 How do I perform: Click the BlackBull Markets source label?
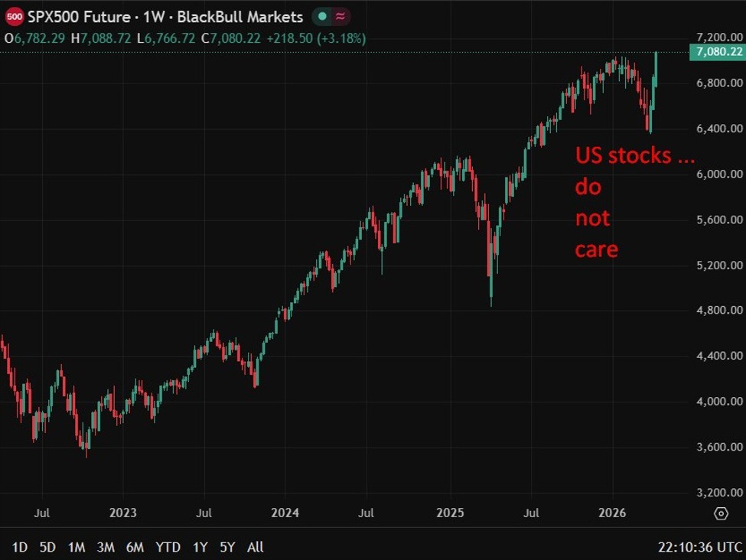pos(243,16)
